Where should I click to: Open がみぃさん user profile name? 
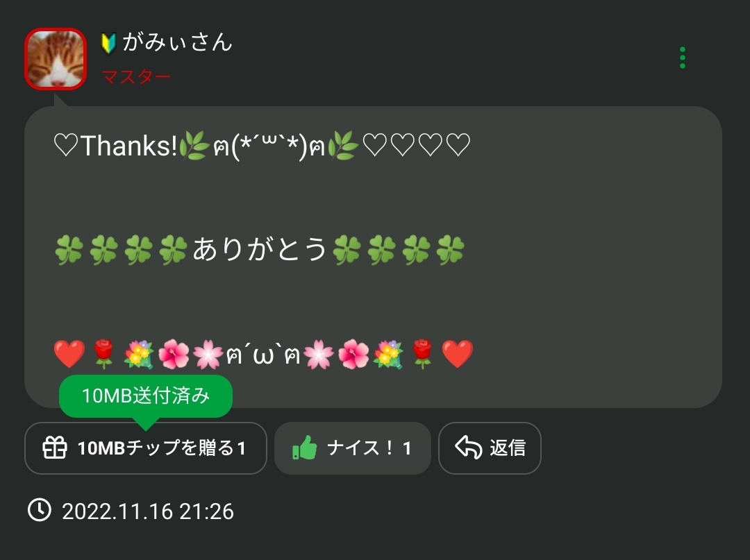coord(178,42)
